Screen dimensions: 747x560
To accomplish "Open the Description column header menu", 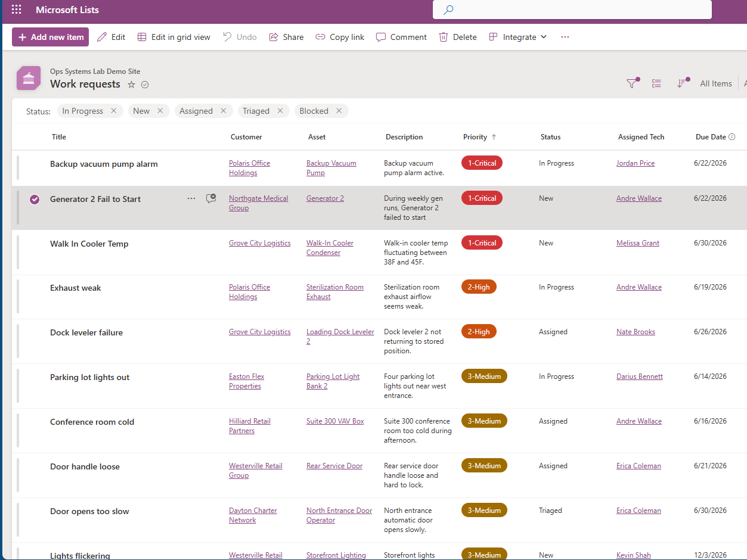I will [x=404, y=137].
